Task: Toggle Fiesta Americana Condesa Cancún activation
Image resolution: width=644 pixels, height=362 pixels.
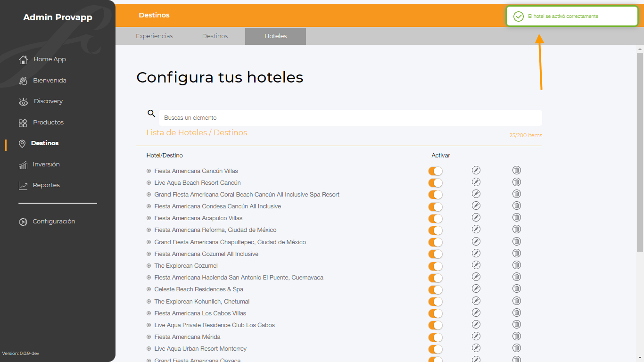Action: pos(435,207)
